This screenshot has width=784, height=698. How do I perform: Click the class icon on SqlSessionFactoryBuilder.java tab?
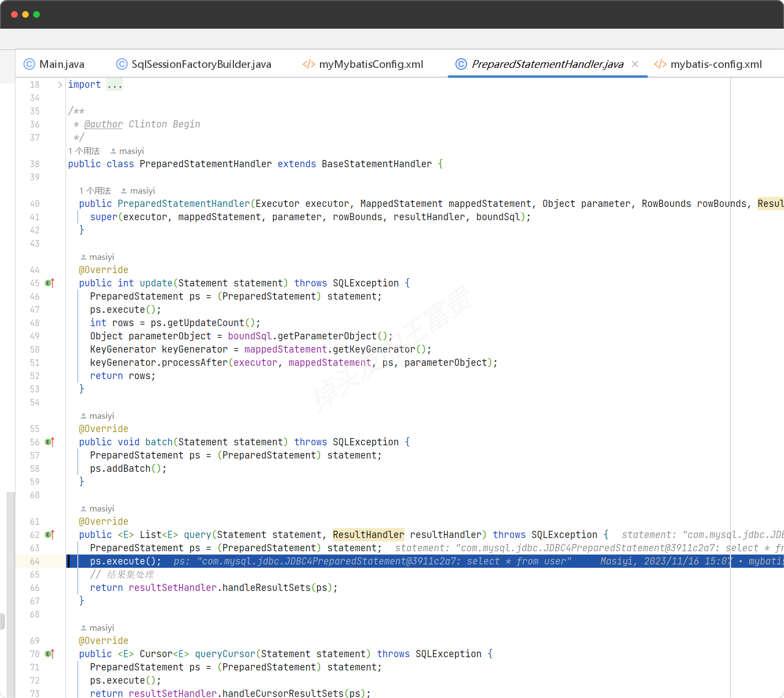[122, 64]
